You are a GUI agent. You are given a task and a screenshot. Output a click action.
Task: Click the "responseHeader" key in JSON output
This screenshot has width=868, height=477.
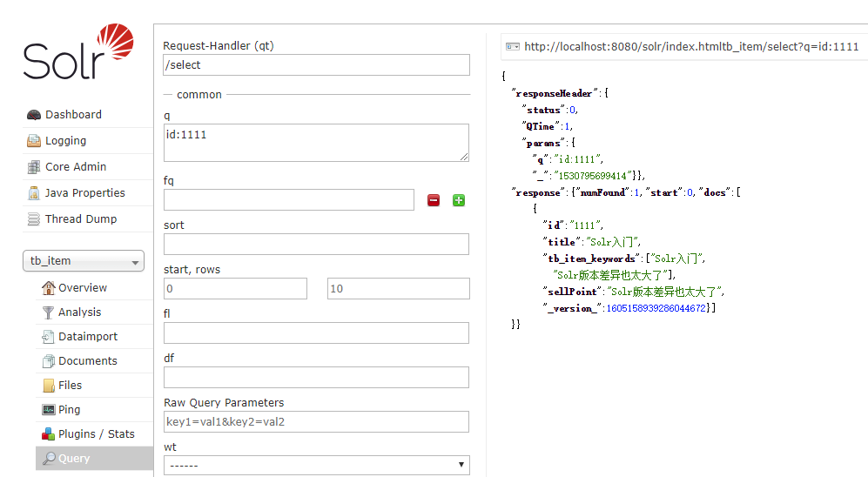tap(555, 93)
